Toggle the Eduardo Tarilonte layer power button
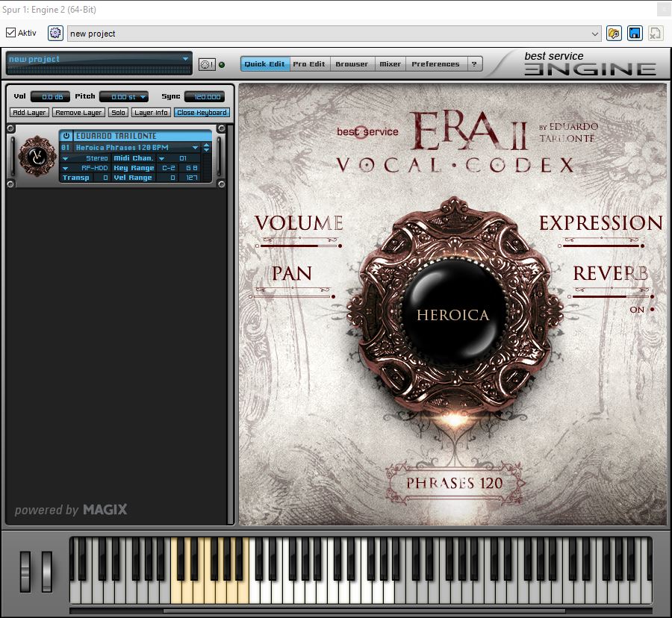 click(66, 136)
